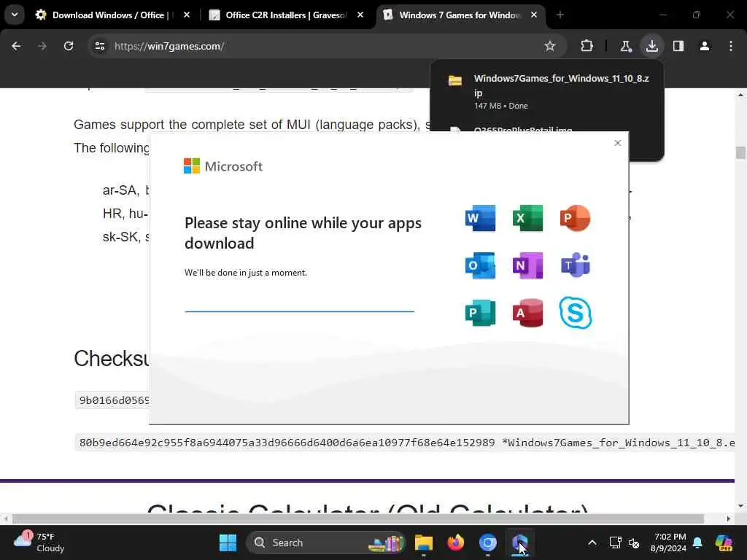This screenshot has width=747, height=560.
Task: Launch Firefox from the taskbar
Action: coord(456,542)
